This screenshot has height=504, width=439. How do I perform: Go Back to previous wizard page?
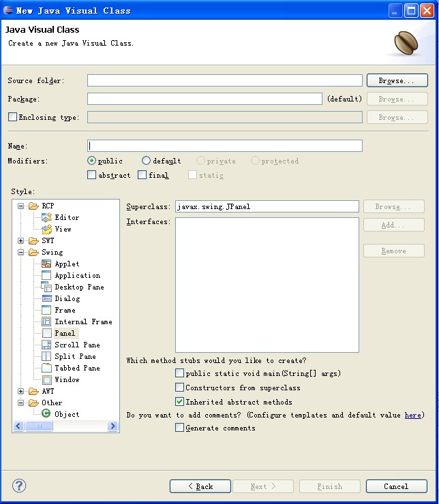pyautogui.click(x=200, y=486)
